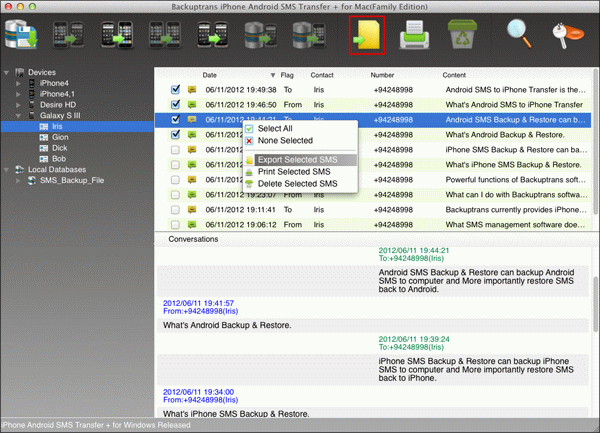Click the green printer toolbar icon

click(x=414, y=35)
